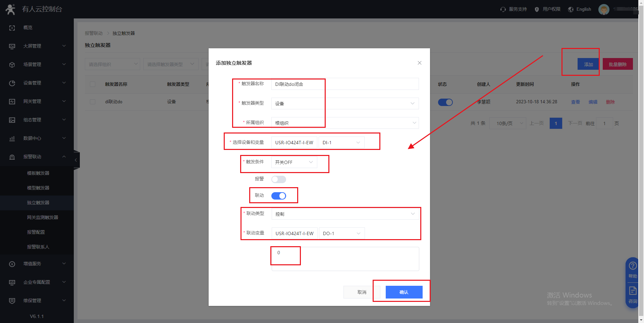
Task: Click the 触发器名称 name input field
Action: coord(345,84)
